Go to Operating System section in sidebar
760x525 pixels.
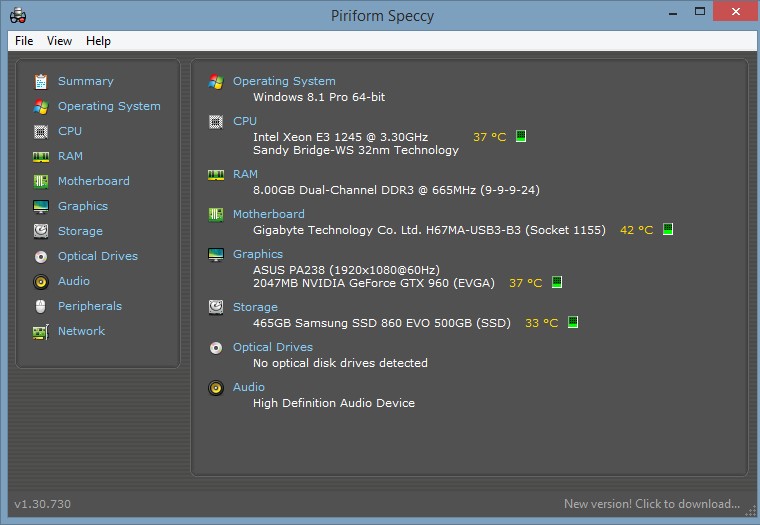(109, 106)
